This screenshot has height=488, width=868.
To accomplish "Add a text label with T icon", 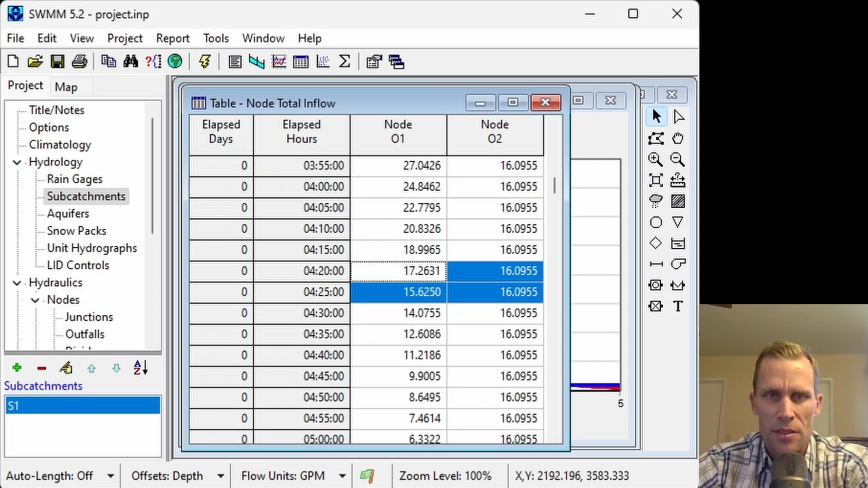I will coord(678,306).
